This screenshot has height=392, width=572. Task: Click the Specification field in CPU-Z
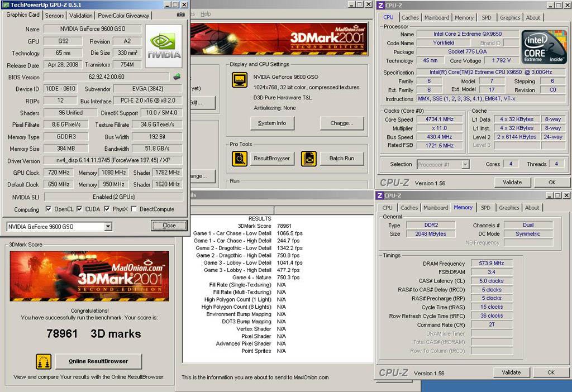pyautogui.click(x=490, y=72)
